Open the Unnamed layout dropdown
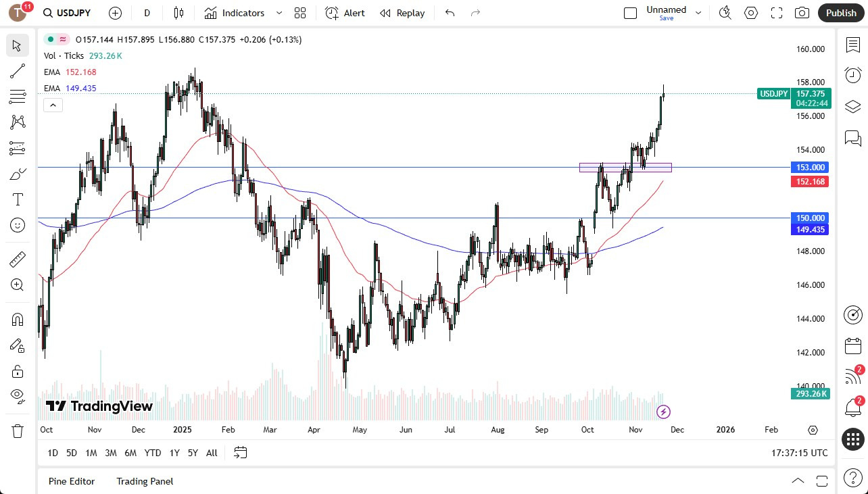The height and width of the screenshot is (494, 868). coord(698,12)
